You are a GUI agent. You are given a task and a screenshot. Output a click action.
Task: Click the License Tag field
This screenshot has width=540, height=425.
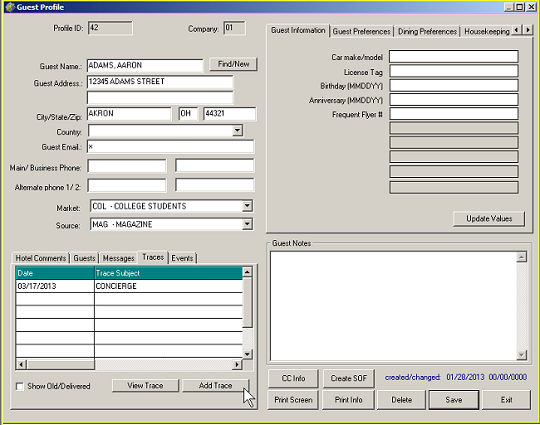(x=454, y=71)
